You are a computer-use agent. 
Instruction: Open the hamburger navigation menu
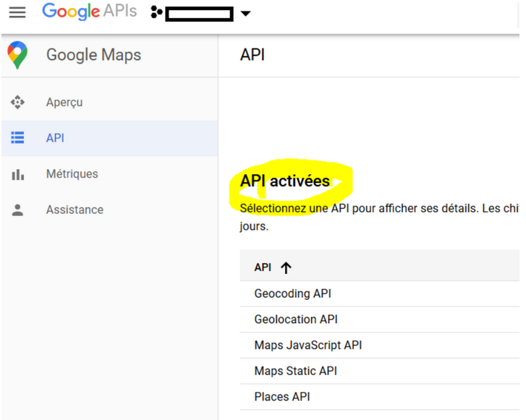click(x=17, y=12)
